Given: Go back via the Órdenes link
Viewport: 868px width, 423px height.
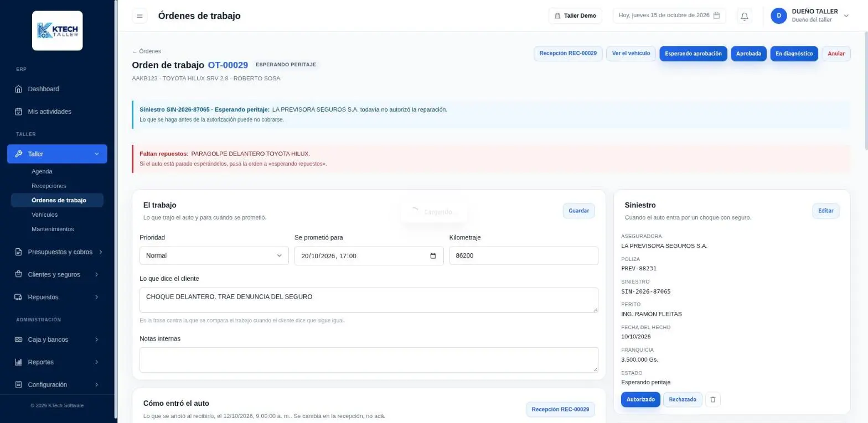Looking at the screenshot, I should click(x=147, y=51).
